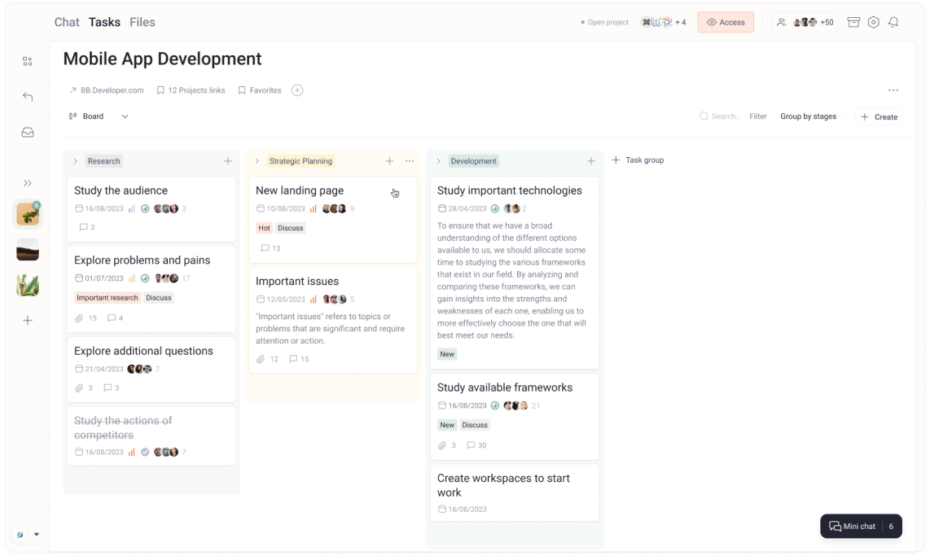Collapse the Research column chevron

point(76,161)
